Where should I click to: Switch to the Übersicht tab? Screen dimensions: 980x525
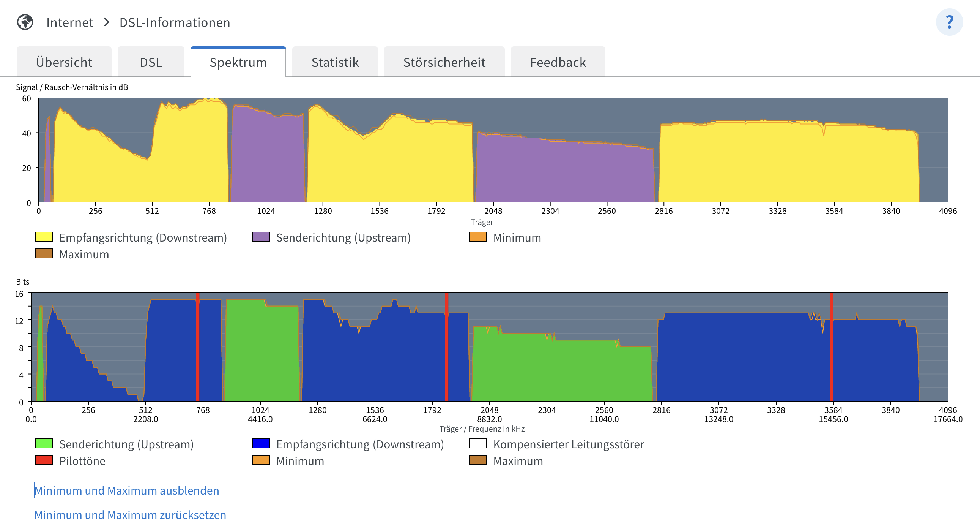[64, 62]
